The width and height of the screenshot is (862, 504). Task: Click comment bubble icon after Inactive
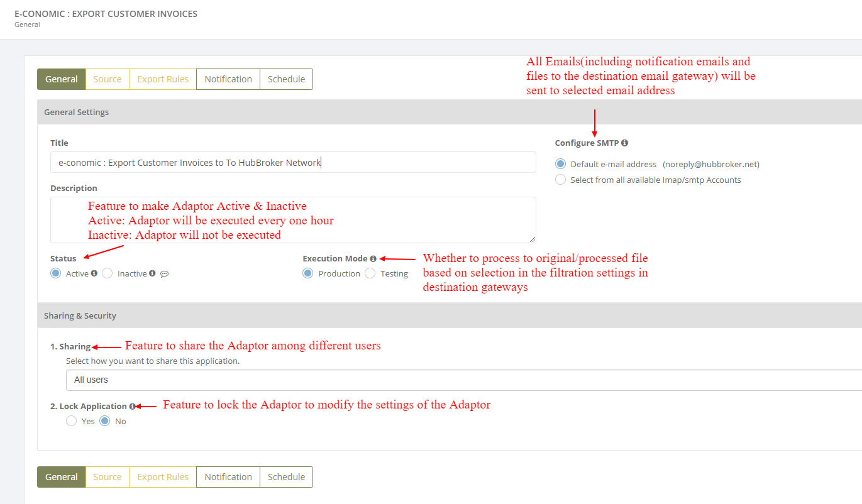[x=165, y=274]
